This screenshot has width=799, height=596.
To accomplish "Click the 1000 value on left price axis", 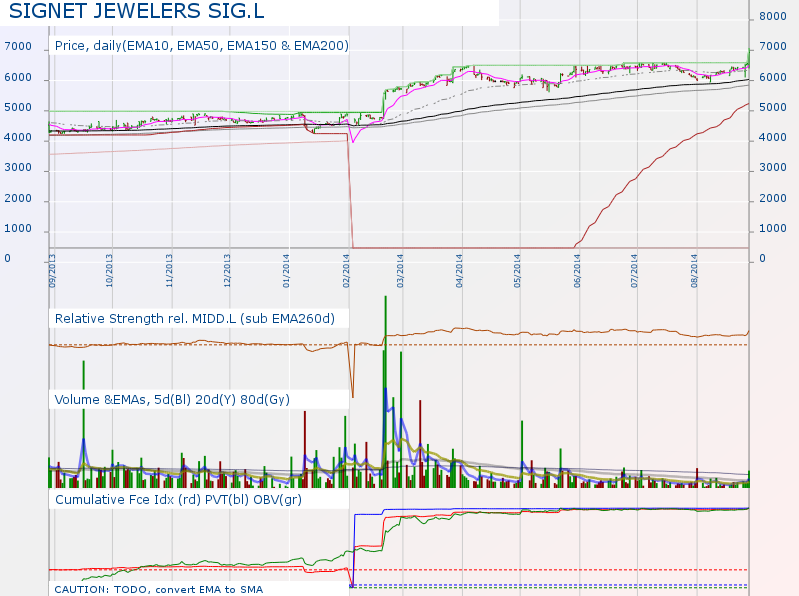I will (x=18, y=228).
